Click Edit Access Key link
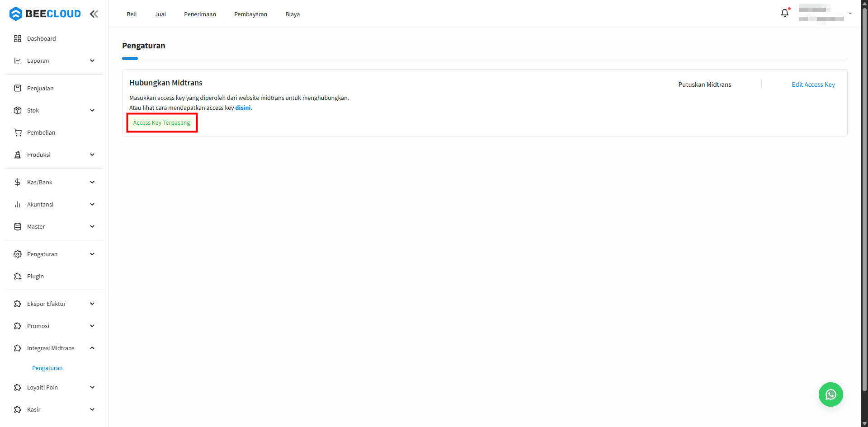 pos(813,85)
